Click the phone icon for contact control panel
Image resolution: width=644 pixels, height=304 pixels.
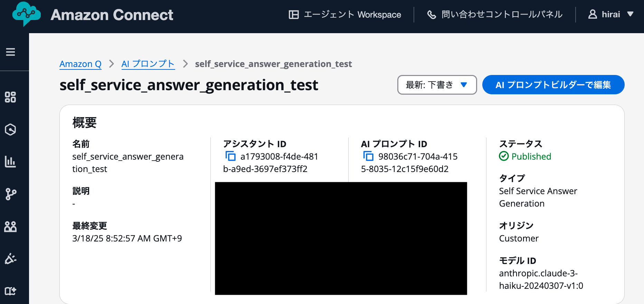[x=432, y=15]
